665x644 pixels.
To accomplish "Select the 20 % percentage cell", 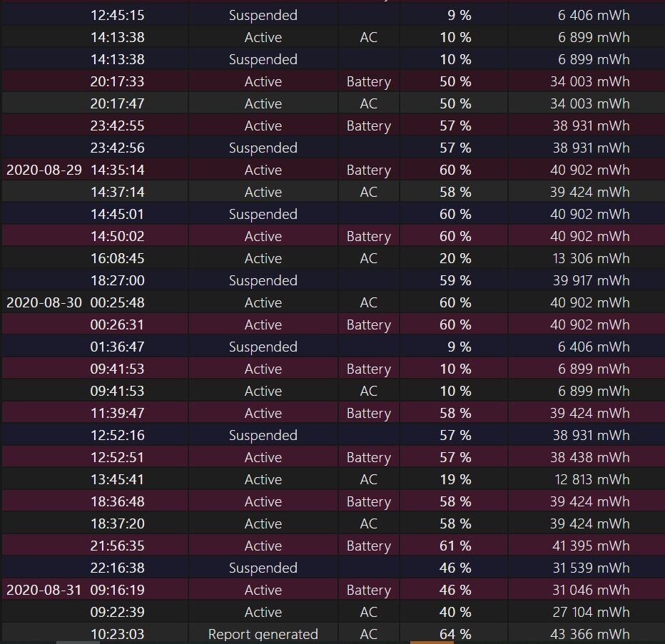I will pos(455,258).
